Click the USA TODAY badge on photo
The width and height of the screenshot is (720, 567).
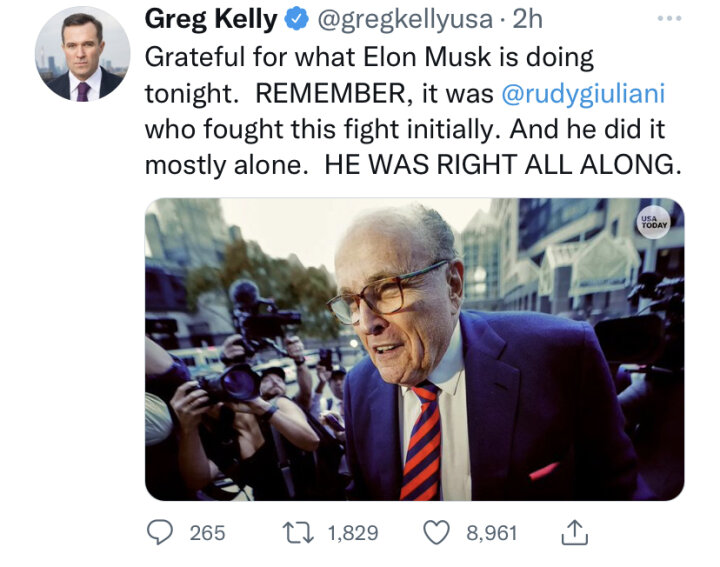point(654,222)
